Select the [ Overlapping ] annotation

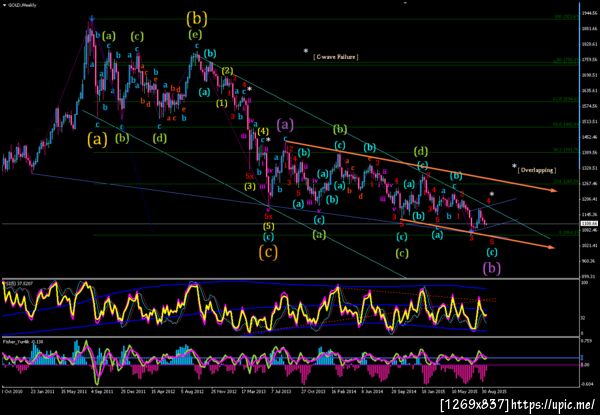click(x=537, y=170)
